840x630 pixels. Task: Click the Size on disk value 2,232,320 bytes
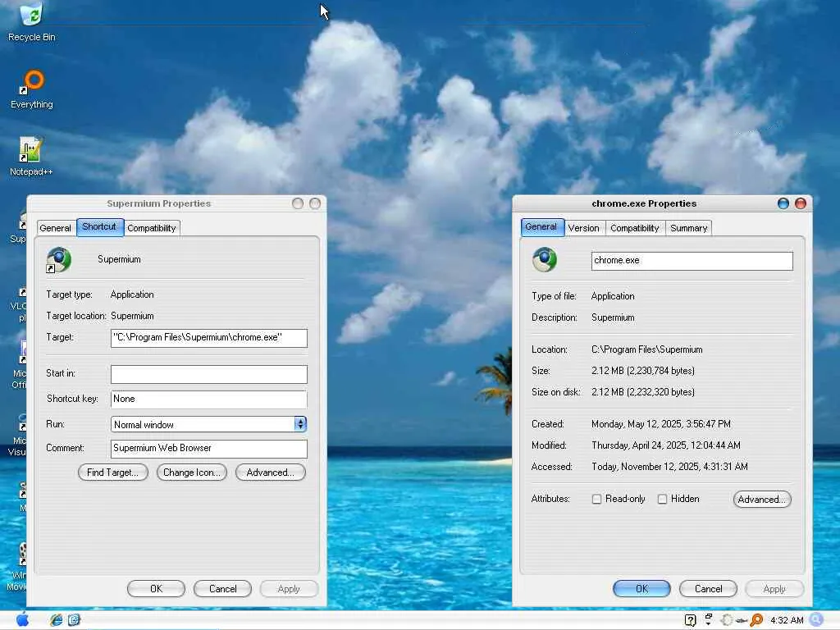[643, 392]
